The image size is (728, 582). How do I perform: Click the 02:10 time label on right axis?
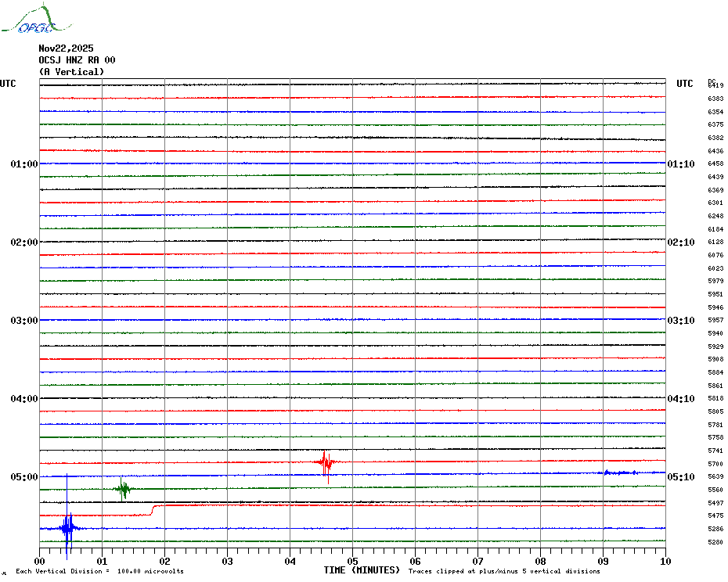(680, 242)
